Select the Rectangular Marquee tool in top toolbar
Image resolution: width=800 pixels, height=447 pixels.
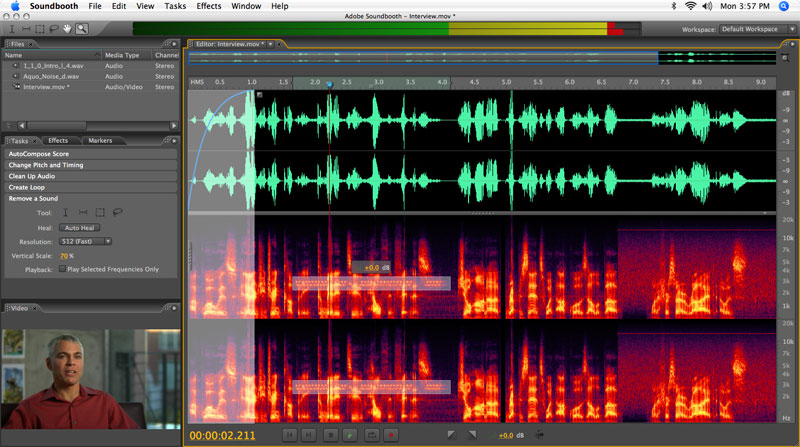40,29
